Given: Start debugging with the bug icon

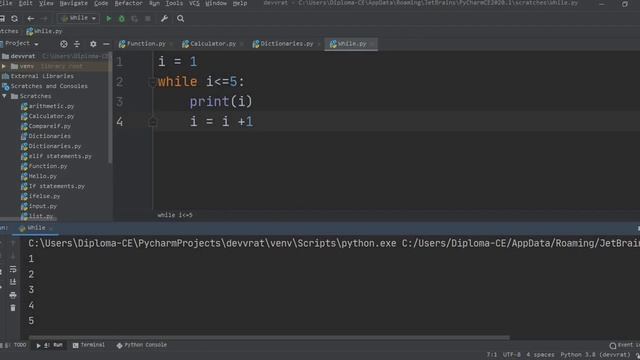Looking at the screenshot, I should pos(122,18).
